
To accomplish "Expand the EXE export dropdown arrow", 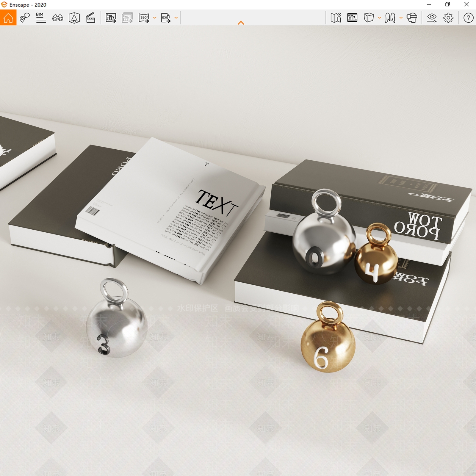I will 176,18.
